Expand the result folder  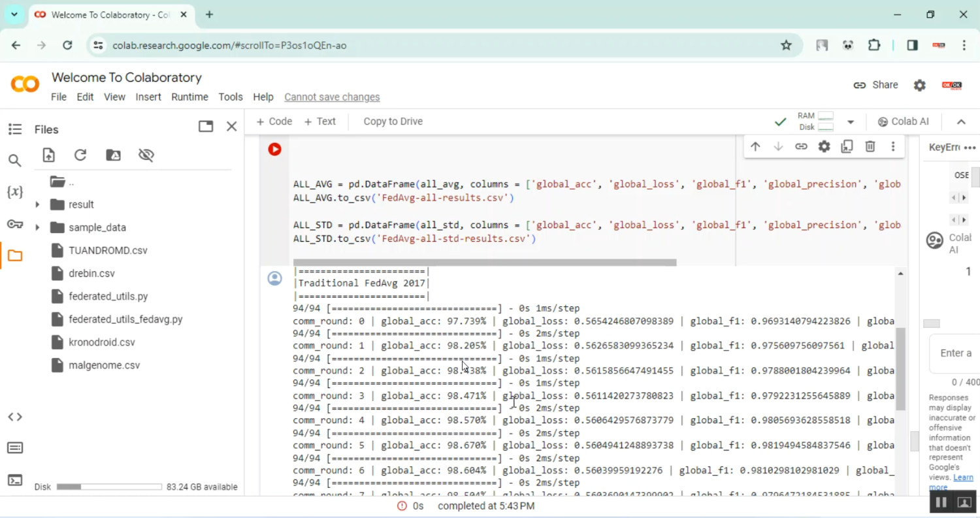tap(37, 204)
